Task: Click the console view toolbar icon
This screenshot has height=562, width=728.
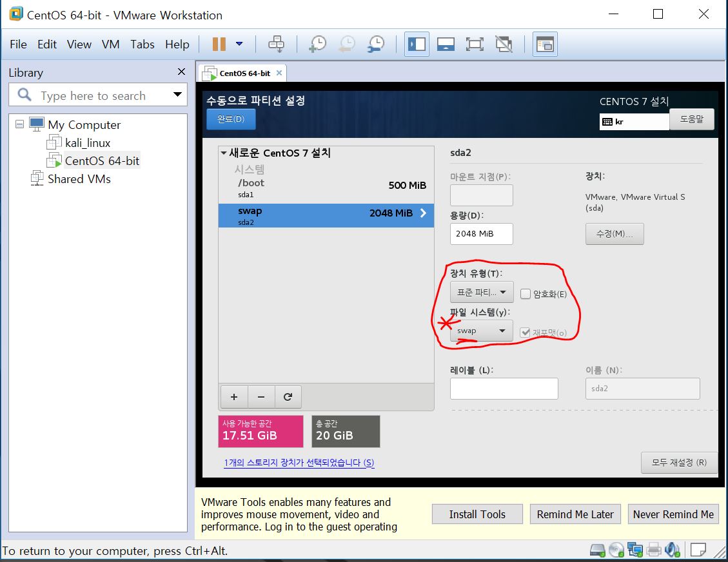Action: [545, 44]
